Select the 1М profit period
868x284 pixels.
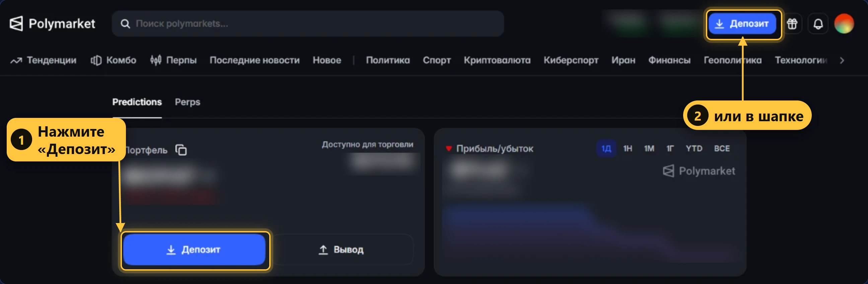[x=649, y=149]
